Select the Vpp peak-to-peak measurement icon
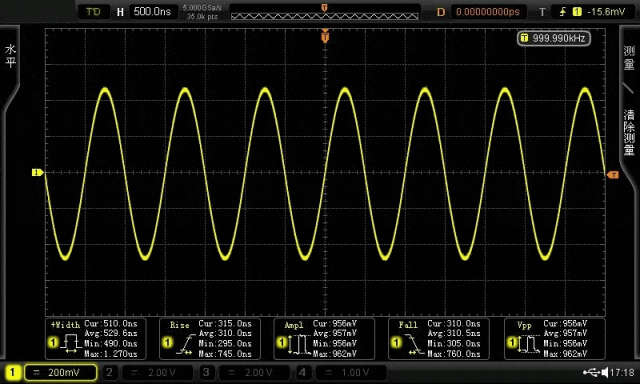The width and height of the screenshot is (640, 384). click(x=529, y=344)
